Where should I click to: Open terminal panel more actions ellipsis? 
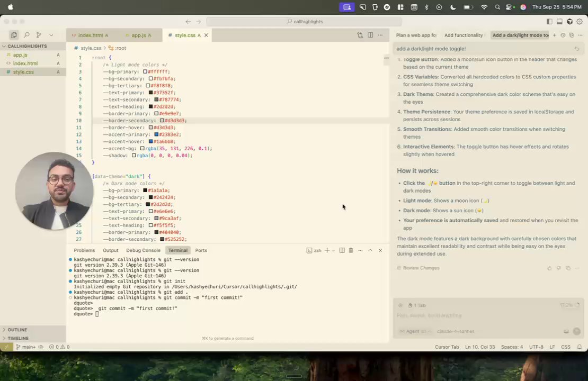coord(360,250)
